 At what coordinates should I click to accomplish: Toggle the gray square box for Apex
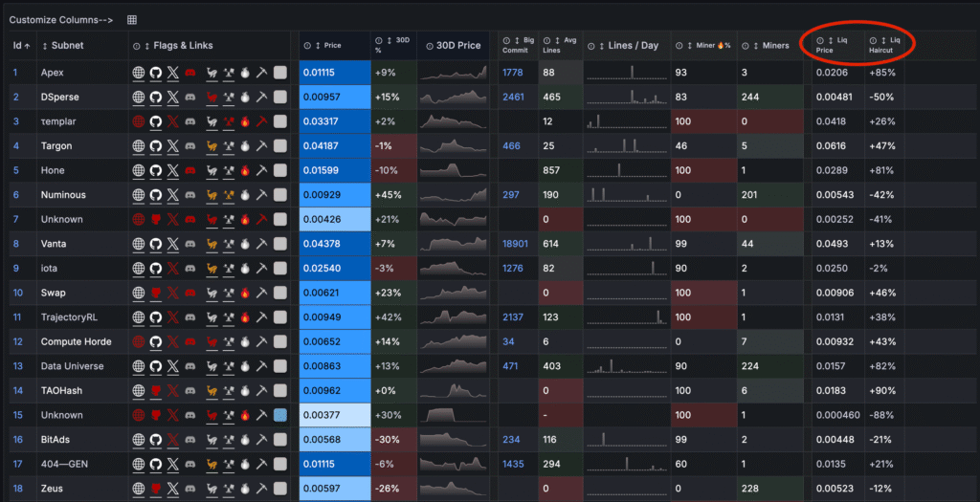280,73
